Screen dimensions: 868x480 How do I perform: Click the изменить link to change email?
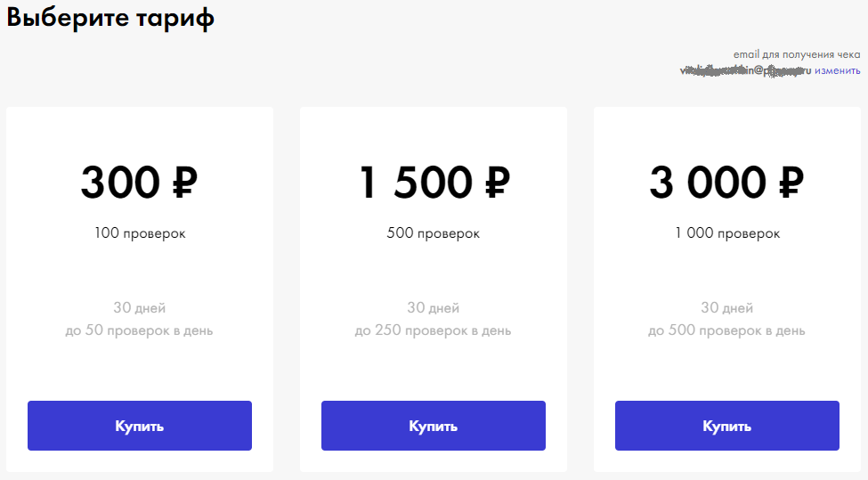pos(837,71)
